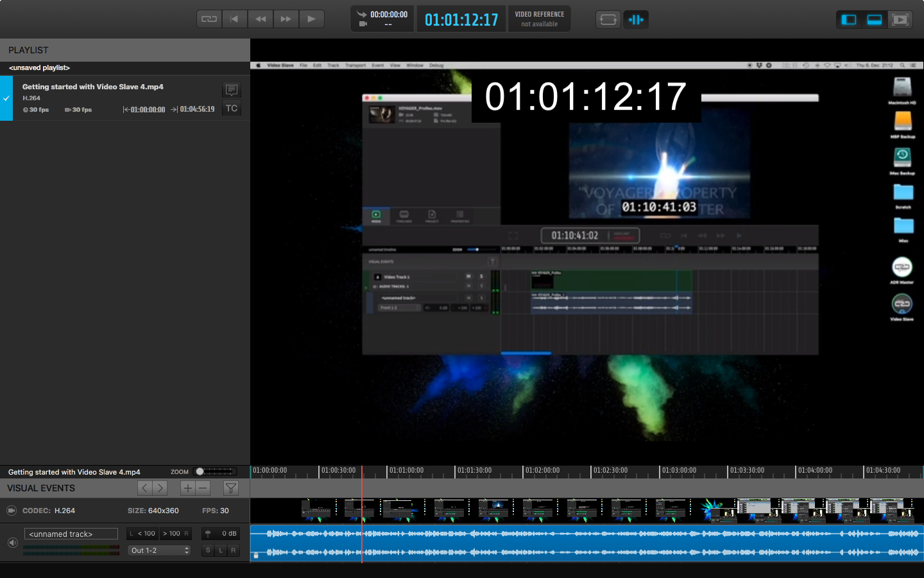
Task: Switch to fullscreen video layout icon
Action: coord(900,19)
